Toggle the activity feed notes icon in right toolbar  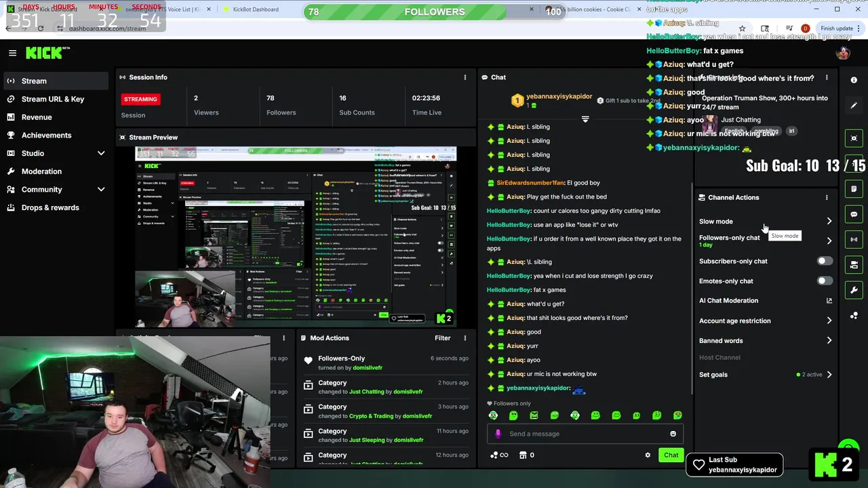[854, 188]
